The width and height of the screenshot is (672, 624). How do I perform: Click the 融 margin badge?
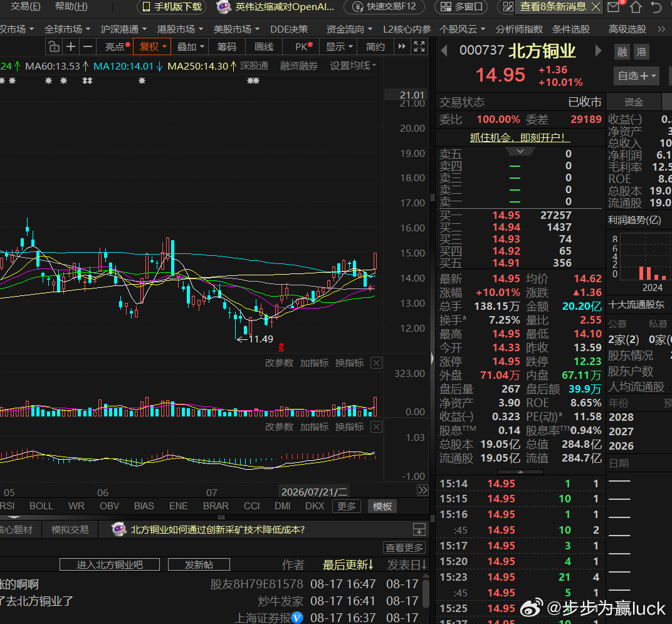622,52
